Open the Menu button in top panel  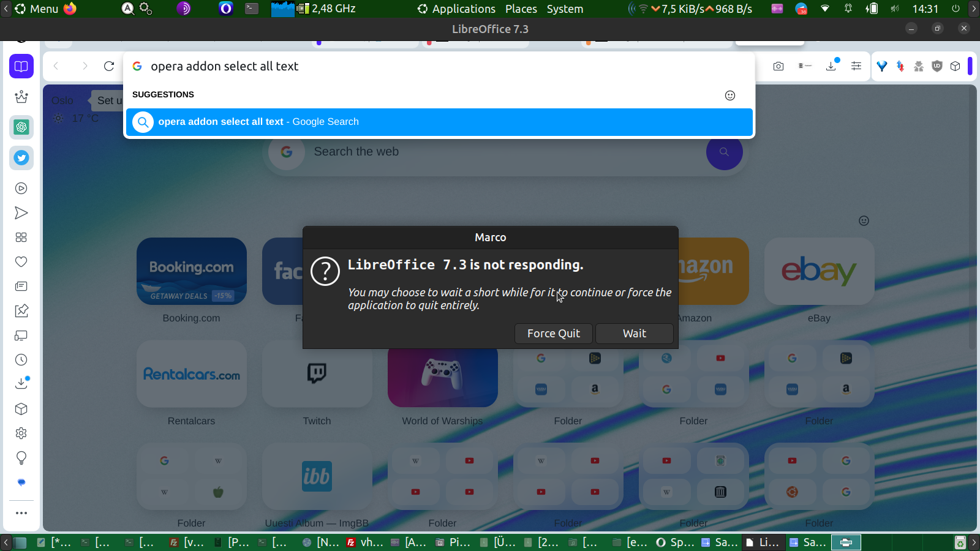click(x=37, y=9)
